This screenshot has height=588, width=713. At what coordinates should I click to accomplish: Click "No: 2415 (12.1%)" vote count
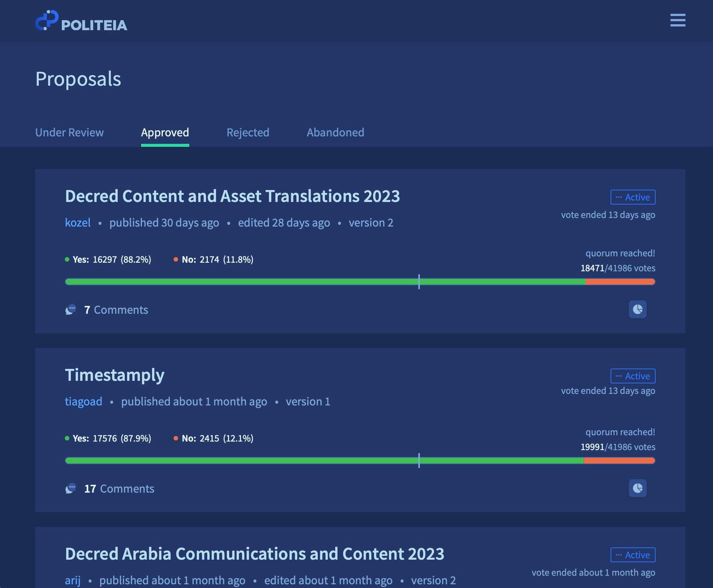click(x=214, y=438)
